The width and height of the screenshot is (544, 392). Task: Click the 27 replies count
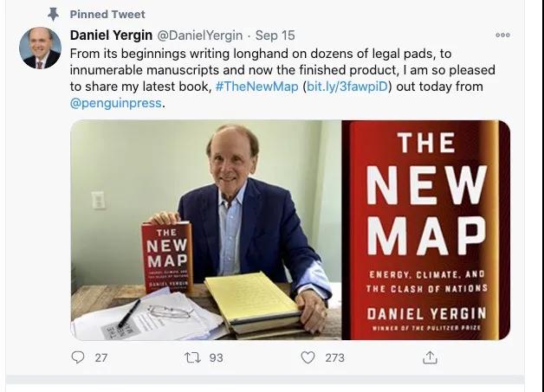pos(100,357)
